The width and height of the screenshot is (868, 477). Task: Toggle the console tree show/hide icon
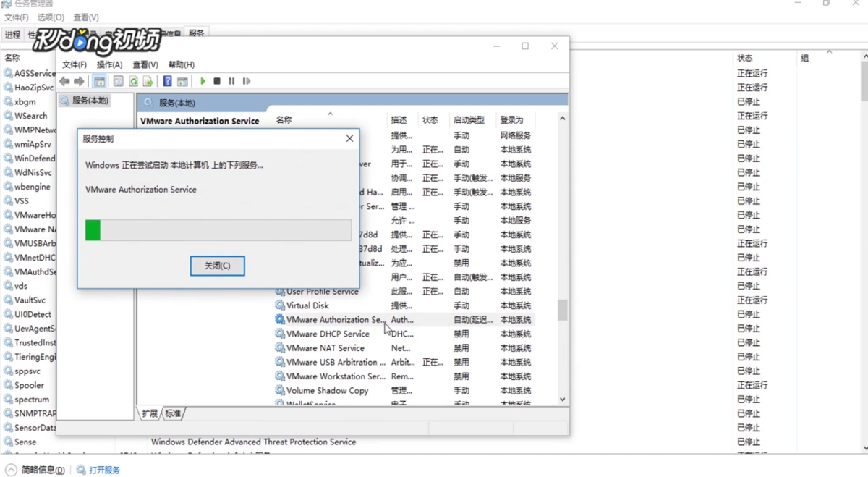[100, 81]
